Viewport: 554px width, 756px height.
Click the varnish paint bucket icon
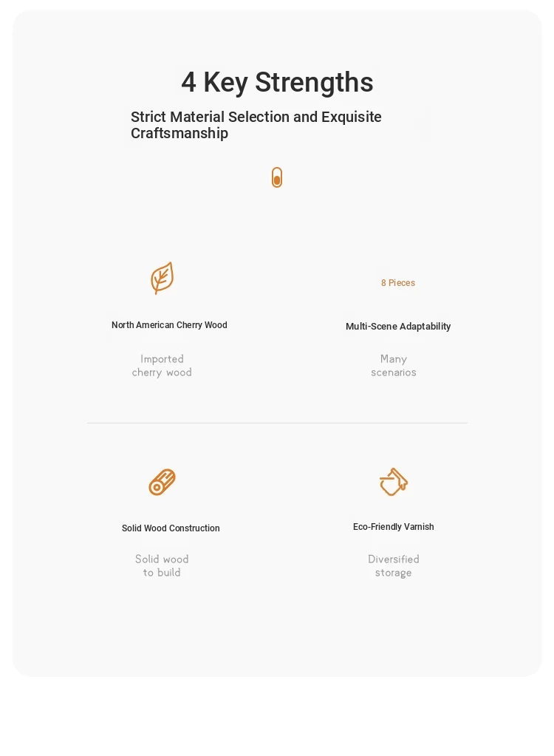(x=394, y=481)
